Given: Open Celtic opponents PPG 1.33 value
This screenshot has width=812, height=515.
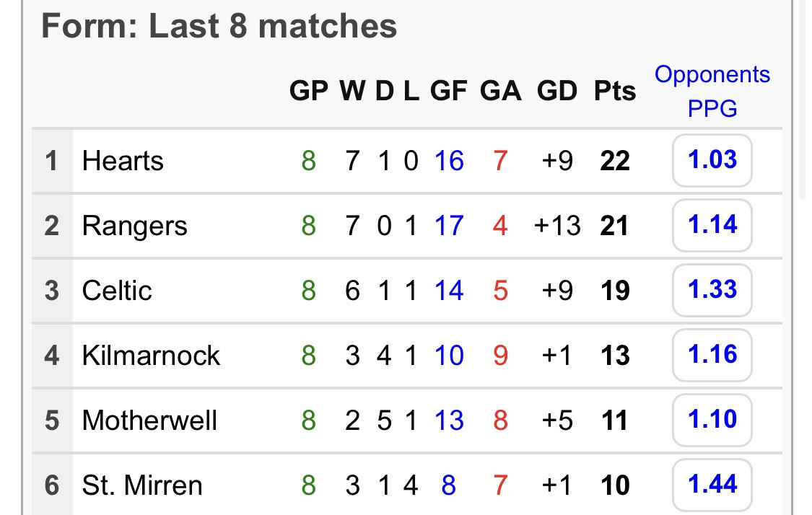Looking at the screenshot, I should tap(712, 290).
